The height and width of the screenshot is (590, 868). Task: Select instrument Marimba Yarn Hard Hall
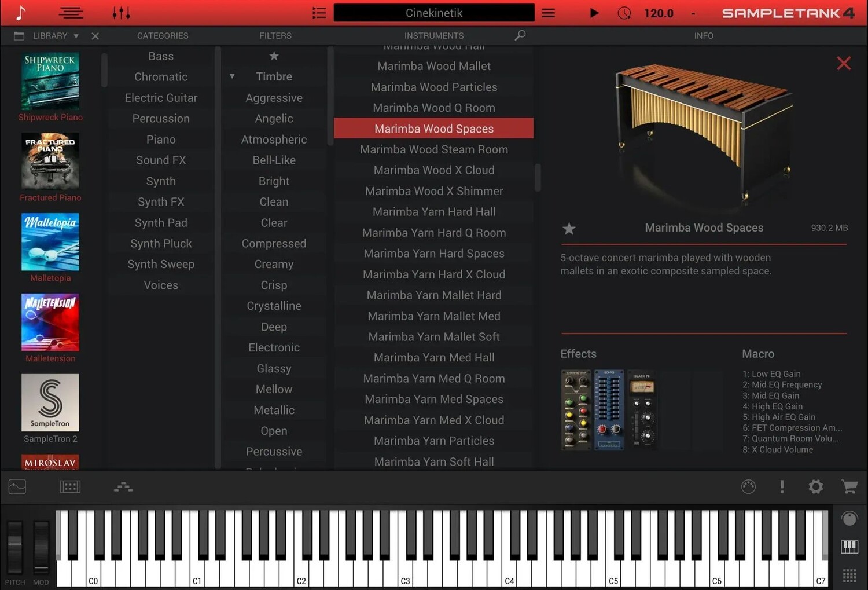pyautogui.click(x=434, y=212)
